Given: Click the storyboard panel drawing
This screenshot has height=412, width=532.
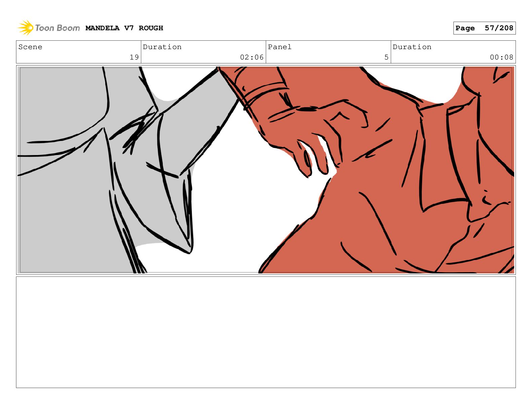Looking at the screenshot, I should 266,170.
